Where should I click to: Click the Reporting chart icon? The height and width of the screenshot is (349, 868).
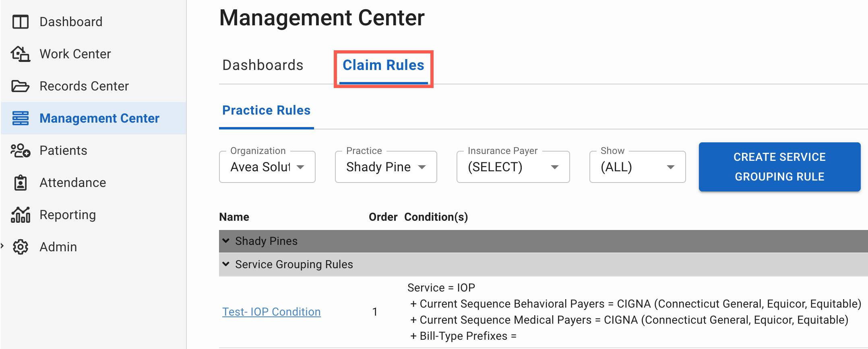click(x=21, y=215)
